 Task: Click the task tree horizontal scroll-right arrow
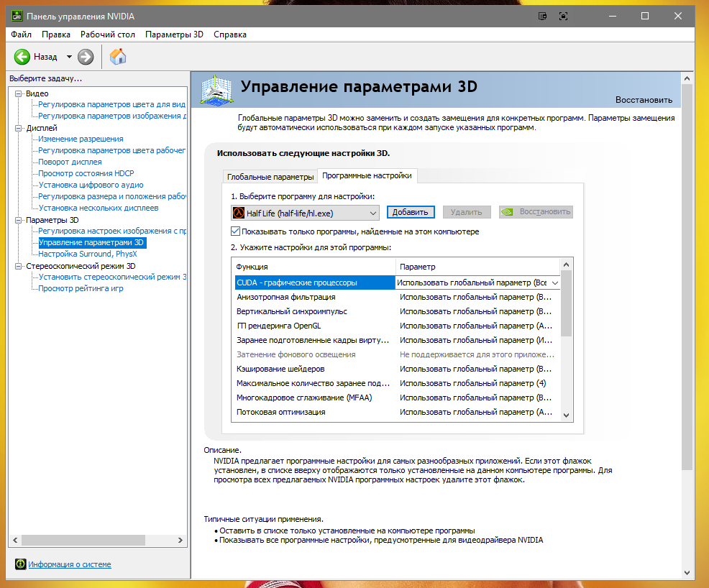click(180, 540)
